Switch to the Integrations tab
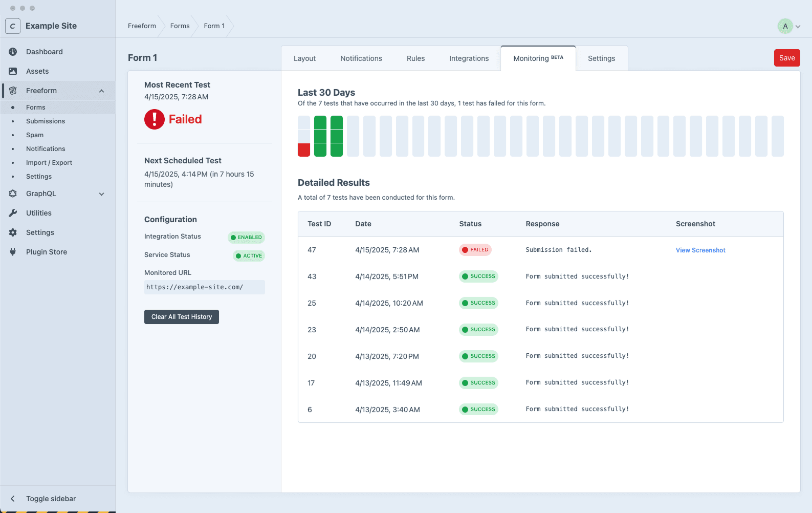This screenshot has width=812, height=513. (x=469, y=58)
